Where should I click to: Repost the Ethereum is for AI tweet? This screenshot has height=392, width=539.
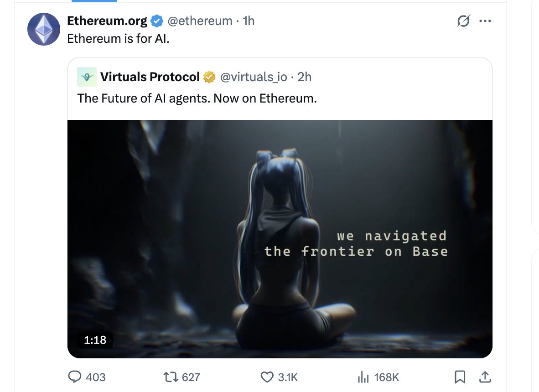pos(181,377)
